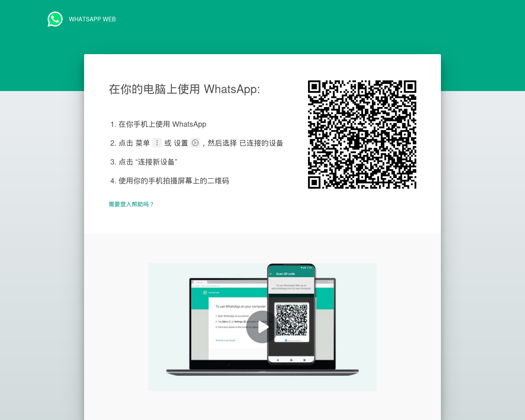Click the text 已连接的设备 in step 2
525x420 pixels.
pyautogui.click(x=261, y=143)
